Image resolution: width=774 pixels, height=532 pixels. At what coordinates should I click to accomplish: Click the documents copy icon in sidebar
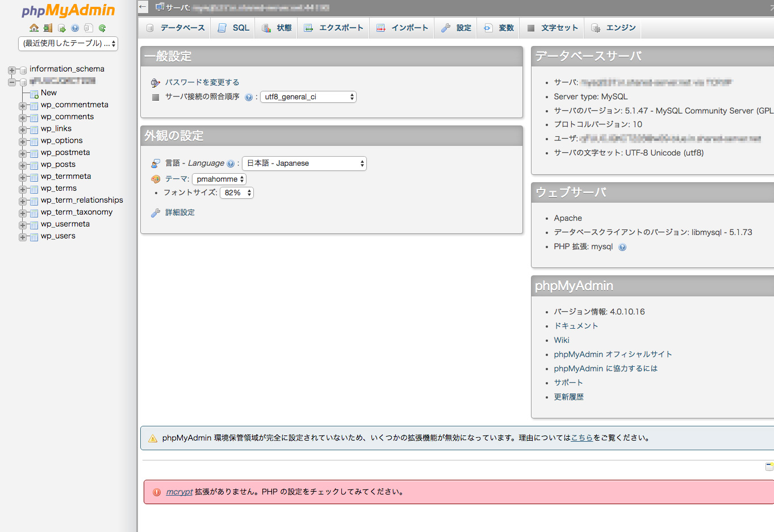89,28
